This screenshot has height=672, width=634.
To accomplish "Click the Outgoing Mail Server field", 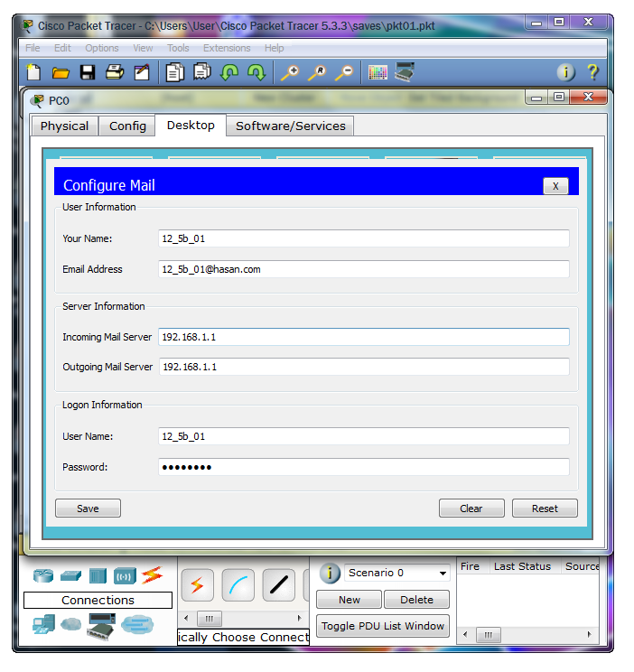I will (364, 367).
